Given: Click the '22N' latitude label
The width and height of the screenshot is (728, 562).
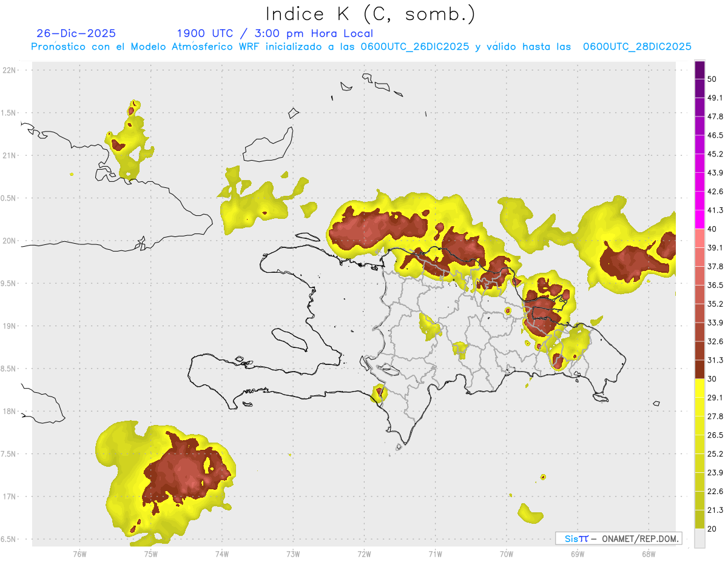Looking at the screenshot, I should point(10,70).
